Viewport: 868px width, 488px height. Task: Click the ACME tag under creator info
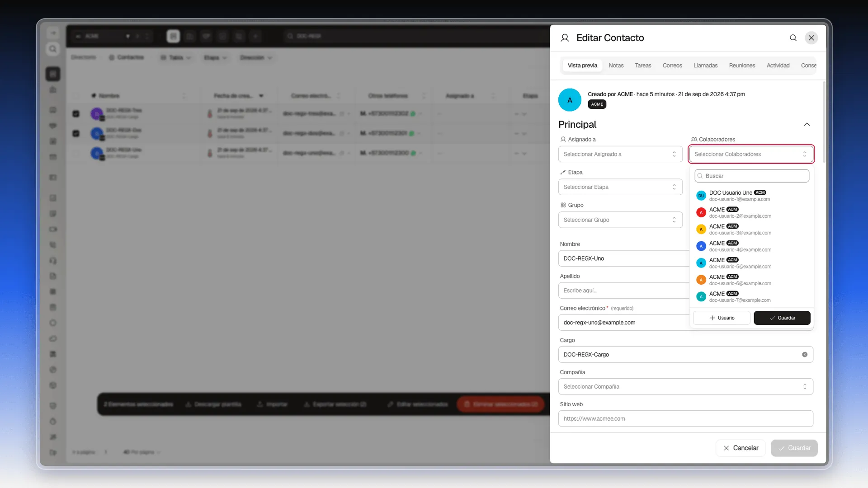[x=597, y=104]
